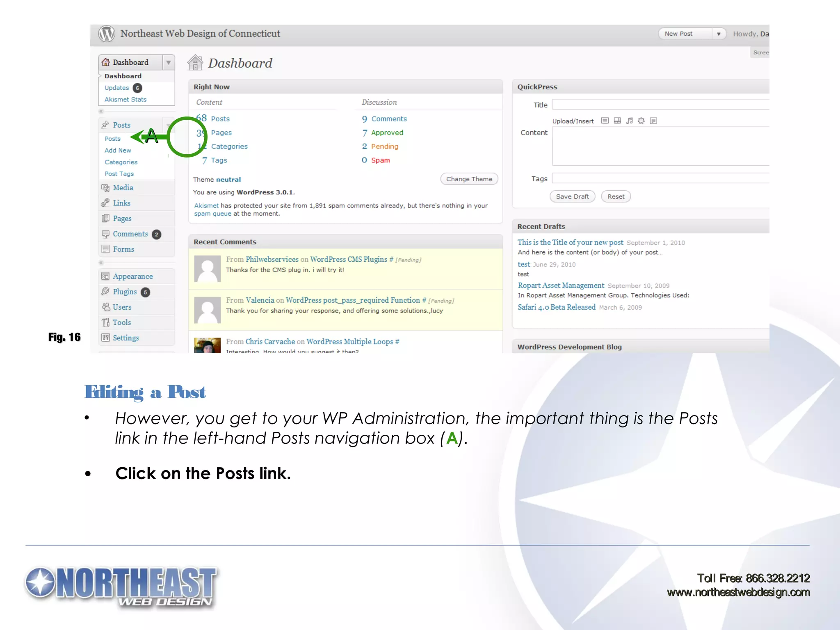This screenshot has height=630, width=840.
Task: Open the spam queue link
Action: click(212, 214)
